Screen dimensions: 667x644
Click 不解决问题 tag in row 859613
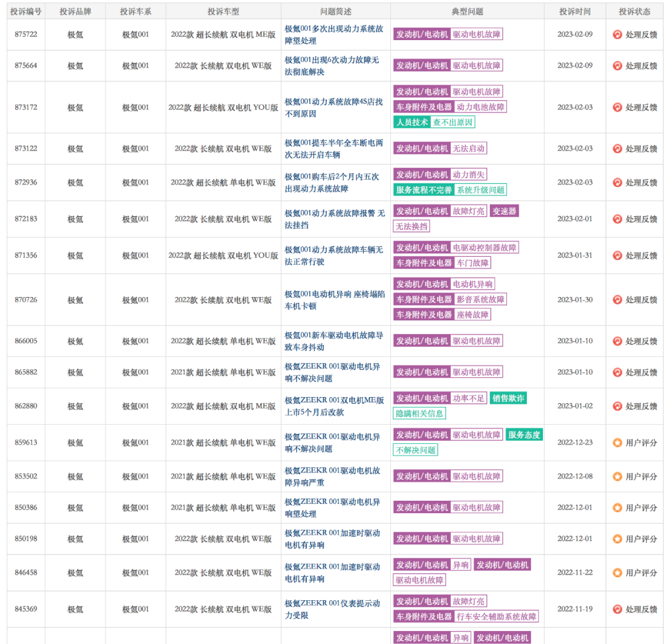point(416,450)
